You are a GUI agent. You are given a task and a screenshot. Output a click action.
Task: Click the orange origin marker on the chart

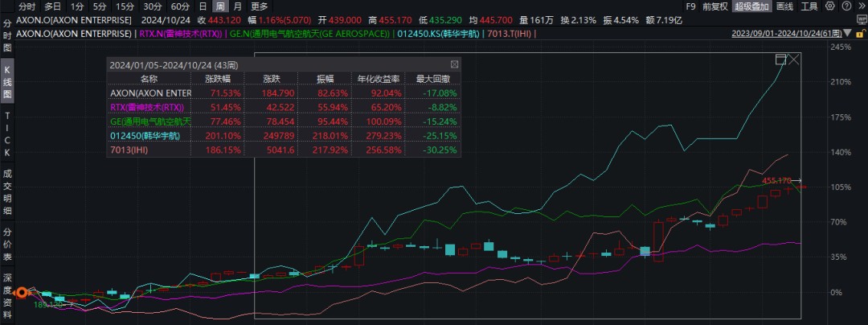pyautogui.click(x=22, y=292)
